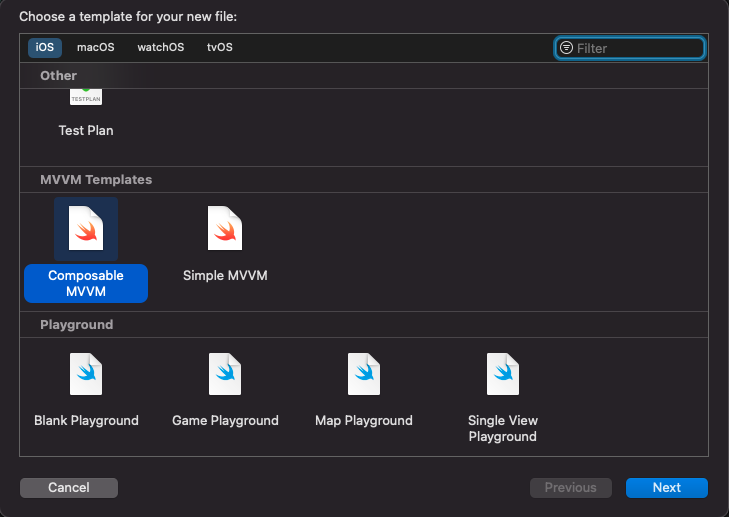Click the Cancel button
Viewport: 729px width, 517px height.
69,488
